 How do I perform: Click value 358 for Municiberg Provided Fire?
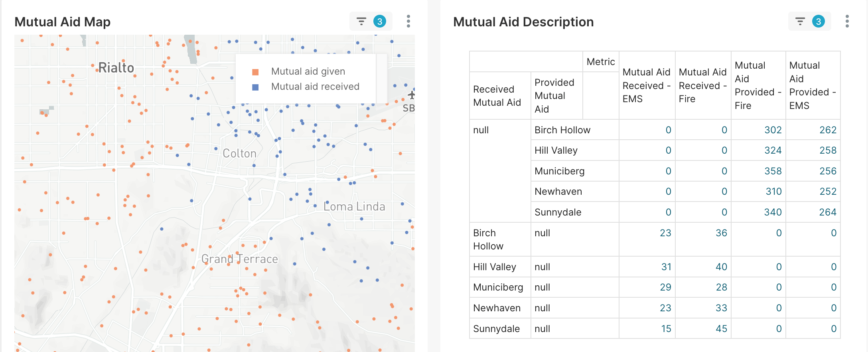pos(773,171)
